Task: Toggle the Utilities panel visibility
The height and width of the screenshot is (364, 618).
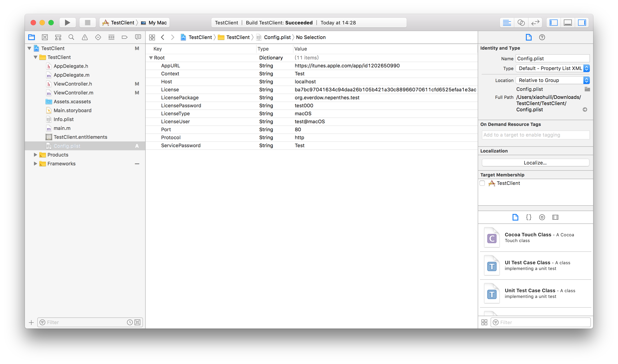Action: 582,23
